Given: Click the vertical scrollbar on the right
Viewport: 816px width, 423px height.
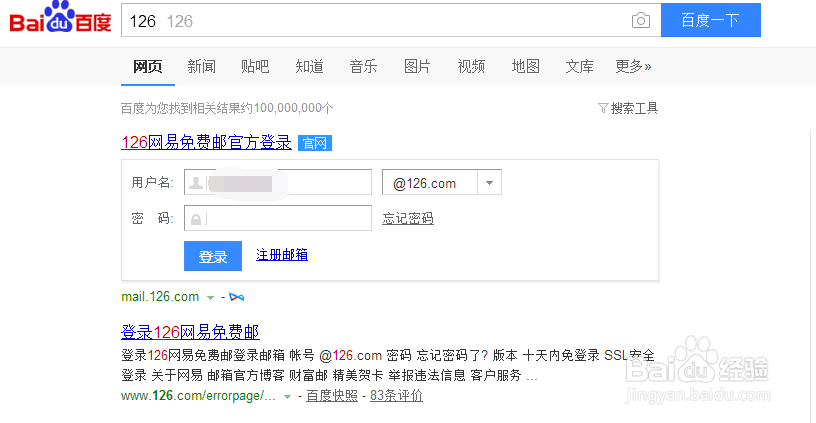Looking at the screenshot, I should pyautogui.click(x=813, y=276).
